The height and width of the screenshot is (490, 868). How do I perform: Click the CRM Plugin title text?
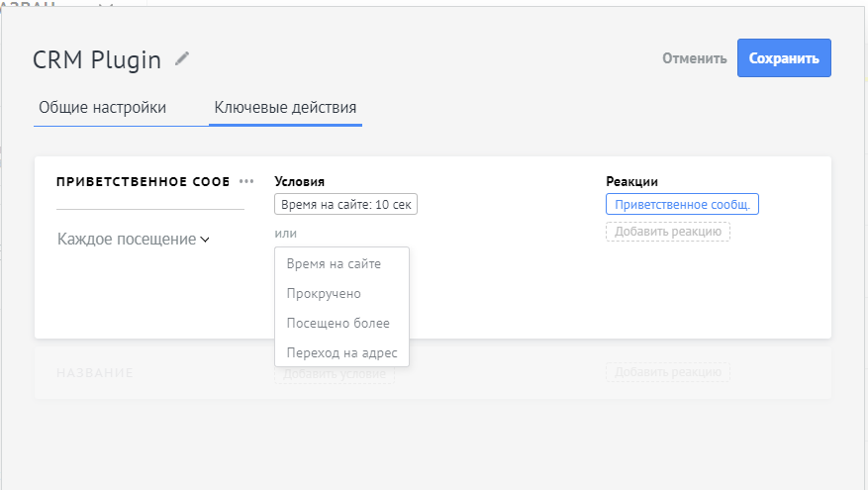point(97,60)
